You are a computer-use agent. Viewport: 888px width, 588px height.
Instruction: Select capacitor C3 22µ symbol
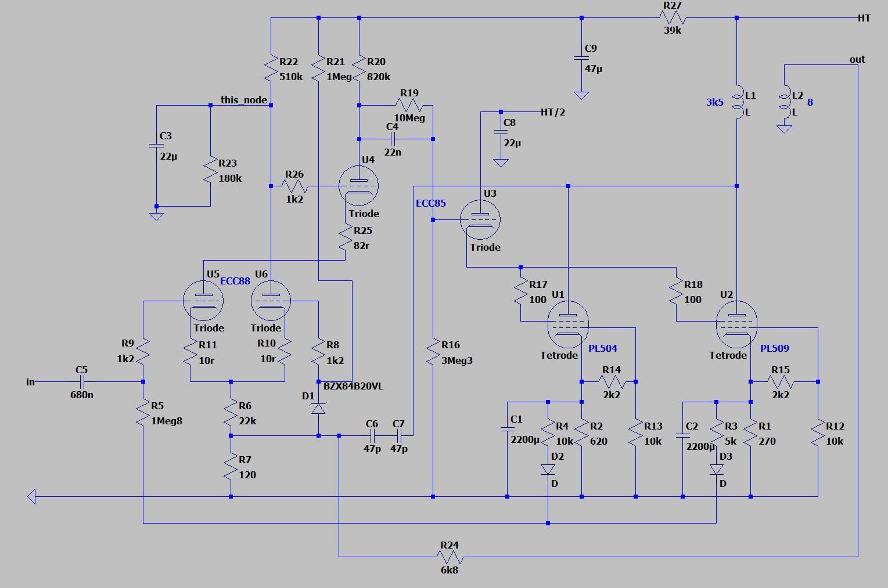(156, 146)
